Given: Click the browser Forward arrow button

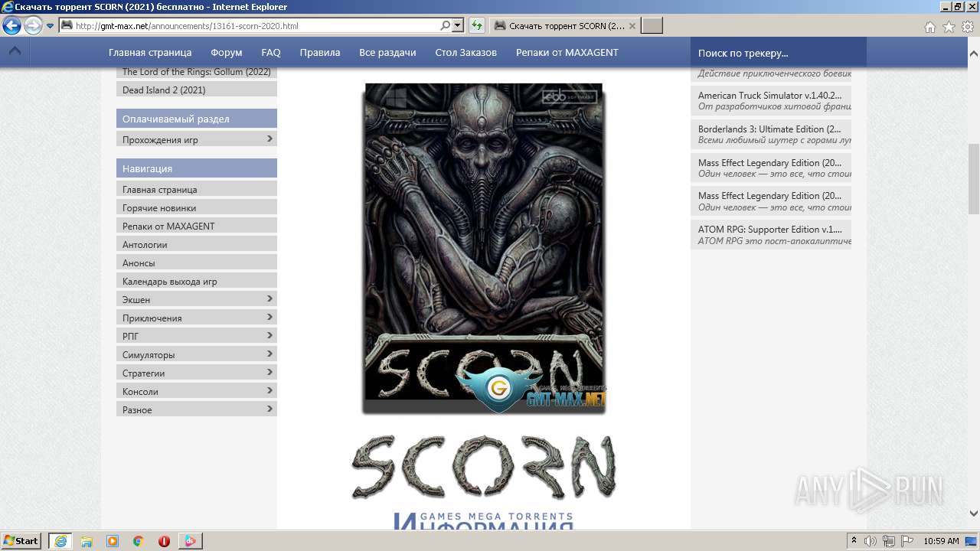Looking at the screenshot, I should (33, 26).
